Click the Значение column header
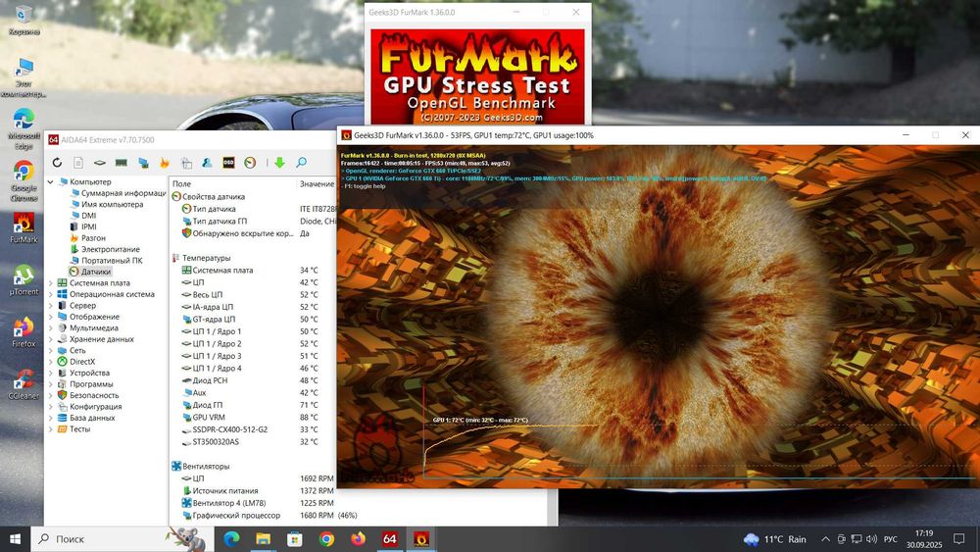 coord(317,183)
